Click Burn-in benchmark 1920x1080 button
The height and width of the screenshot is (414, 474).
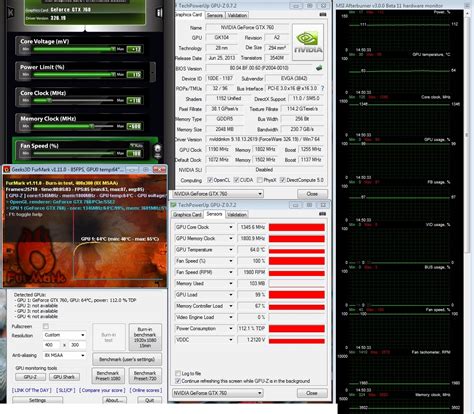click(145, 337)
